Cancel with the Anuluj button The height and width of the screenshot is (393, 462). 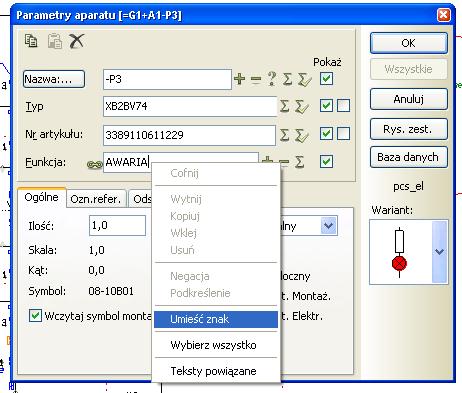pyautogui.click(x=409, y=99)
